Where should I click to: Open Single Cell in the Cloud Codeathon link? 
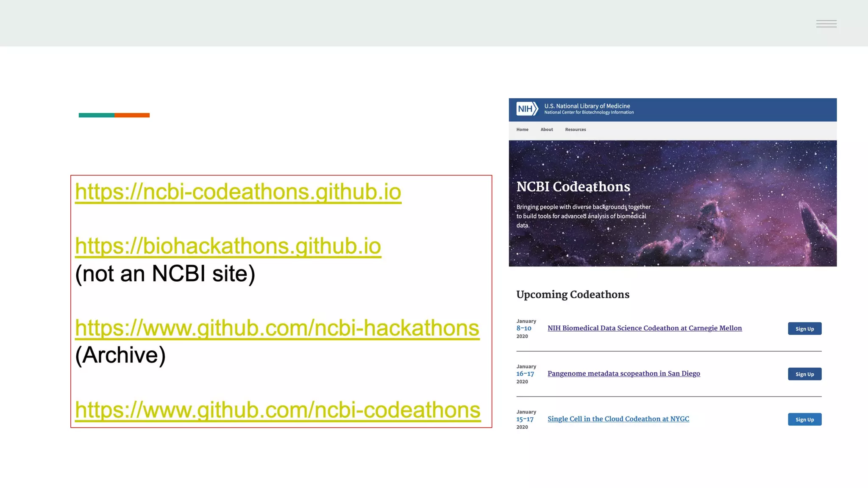618,419
